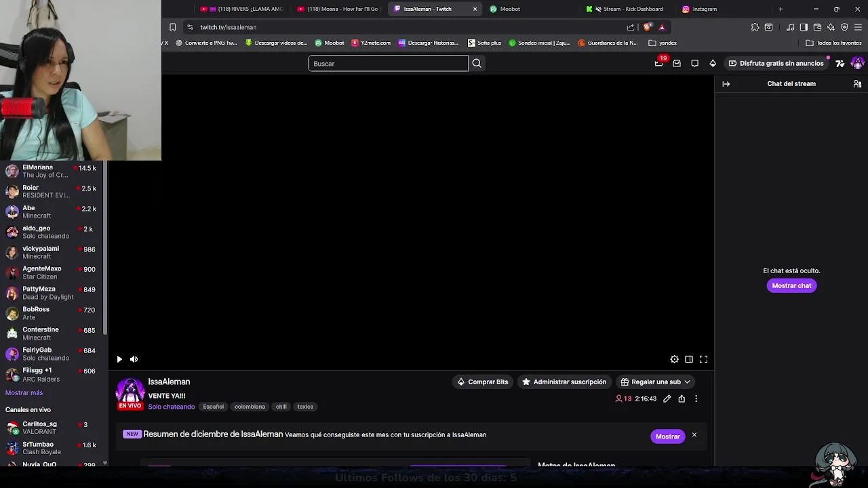Expand Mostrar más in followed channels
The width and height of the screenshot is (868, 488).
point(24,393)
